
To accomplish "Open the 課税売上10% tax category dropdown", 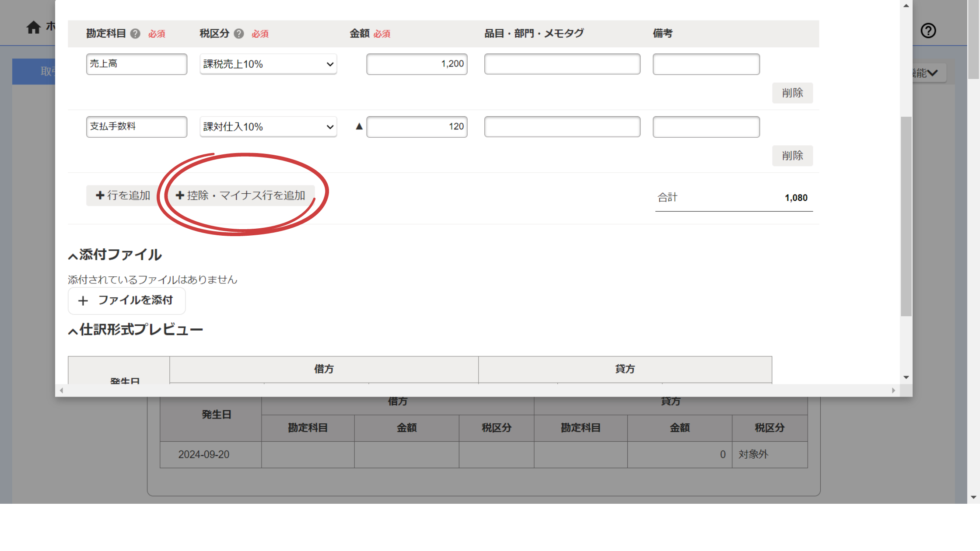I will (x=268, y=64).
